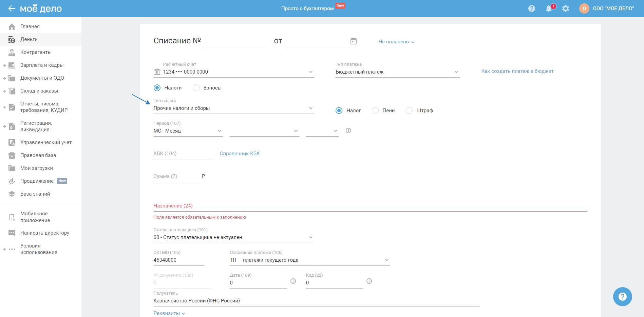The width and height of the screenshot is (644, 317).
Task: Click the info icon beside period fields
Action: point(348,131)
